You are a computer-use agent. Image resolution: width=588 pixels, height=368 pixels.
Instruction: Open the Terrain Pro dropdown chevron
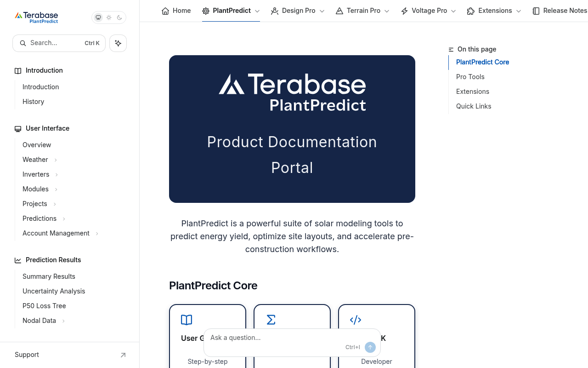pyautogui.click(x=387, y=11)
